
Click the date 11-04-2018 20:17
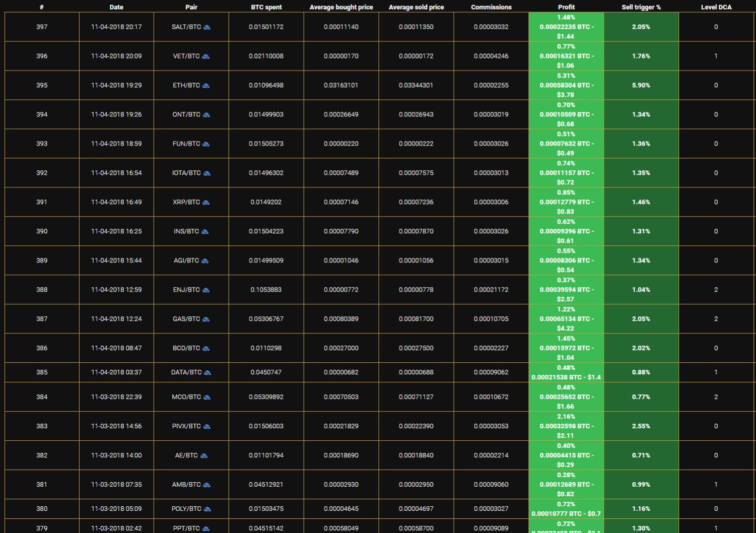[116, 27]
